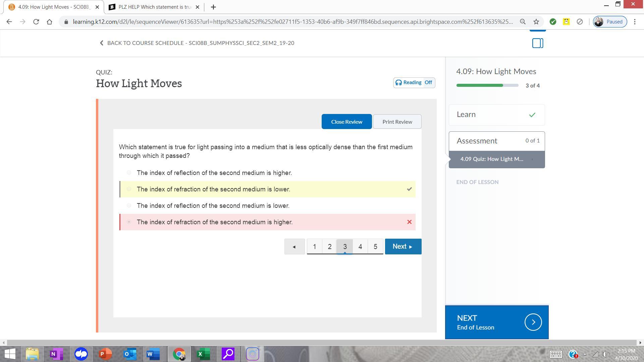Open the Excel icon in the taskbar

point(203,354)
